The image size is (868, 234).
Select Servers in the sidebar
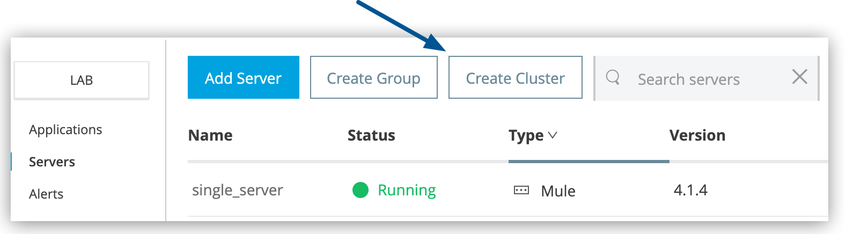click(52, 162)
